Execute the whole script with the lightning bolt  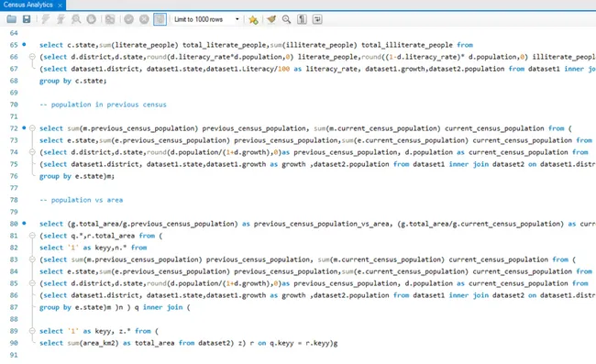46,19
